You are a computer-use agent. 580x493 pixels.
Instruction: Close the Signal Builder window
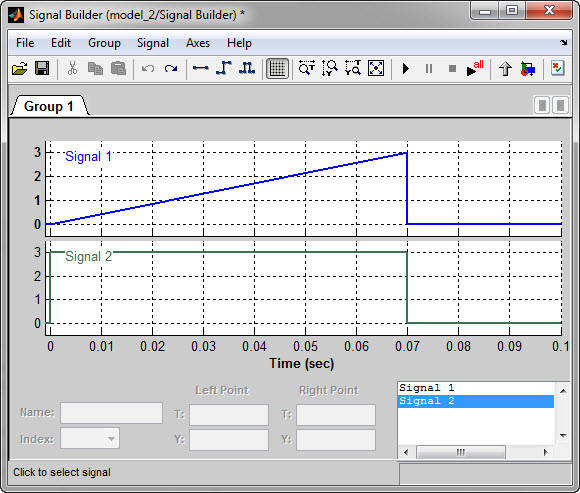tap(549, 11)
